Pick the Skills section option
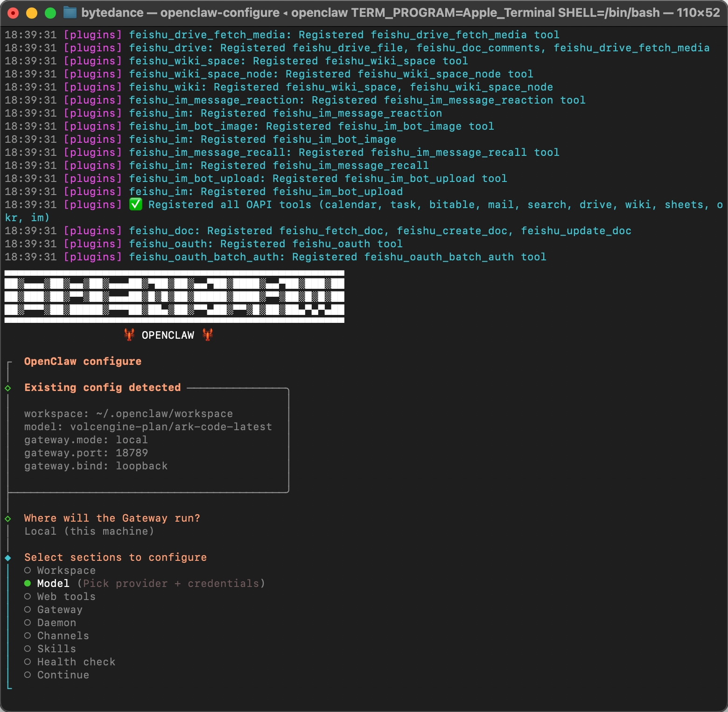Image resolution: width=728 pixels, height=712 pixels. point(28,649)
